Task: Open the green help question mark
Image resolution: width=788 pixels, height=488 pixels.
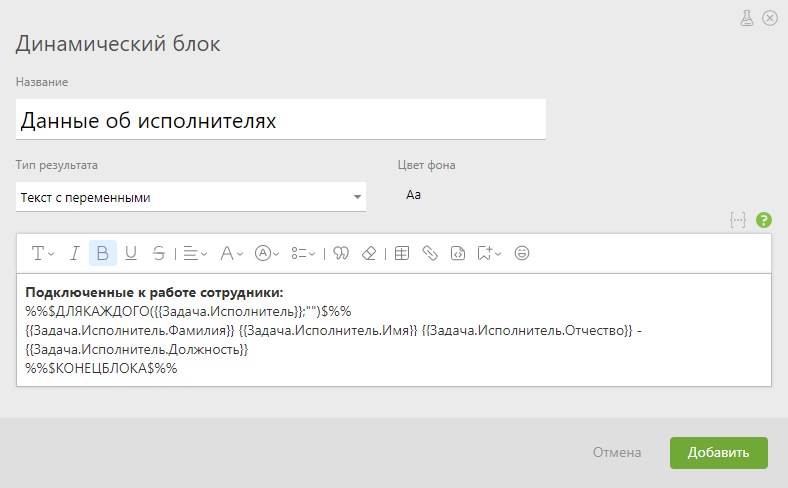Action: (764, 220)
